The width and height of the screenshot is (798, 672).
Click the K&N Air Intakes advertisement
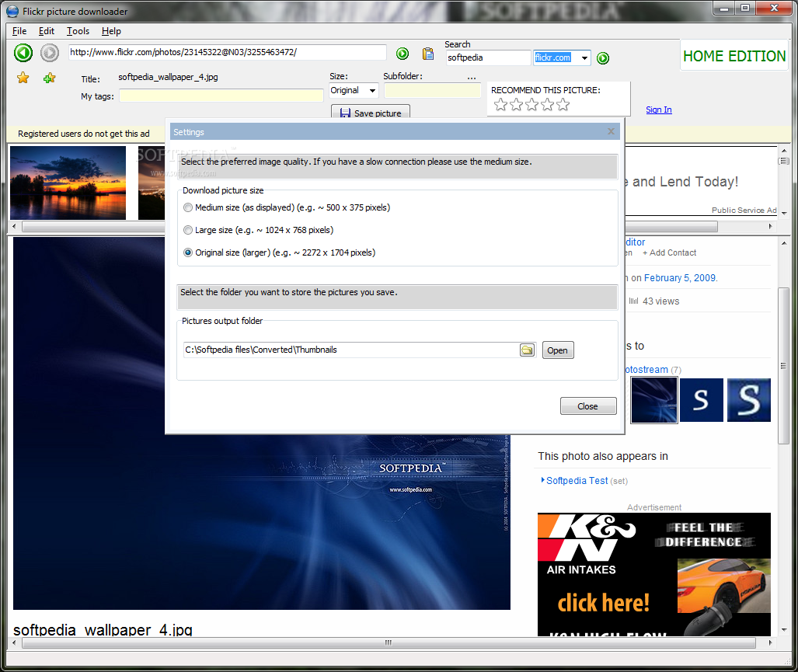pos(654,574)
